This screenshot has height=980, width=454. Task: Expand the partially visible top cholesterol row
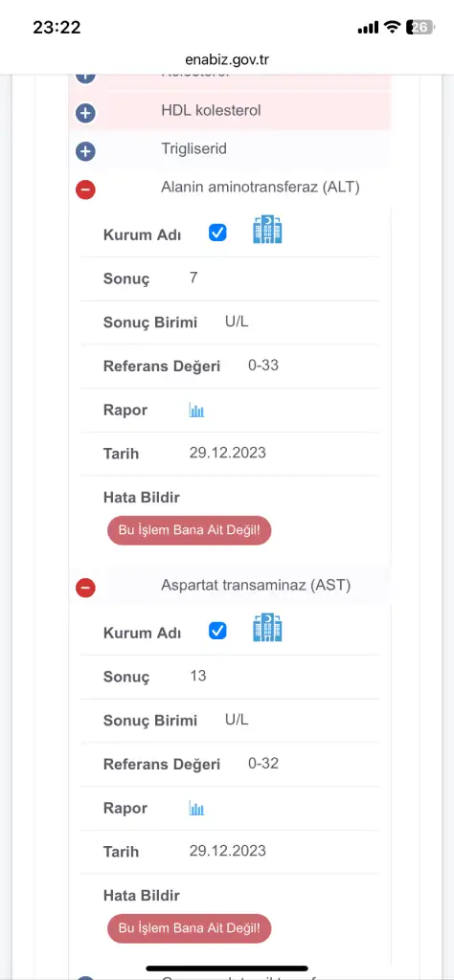point(85,78)
